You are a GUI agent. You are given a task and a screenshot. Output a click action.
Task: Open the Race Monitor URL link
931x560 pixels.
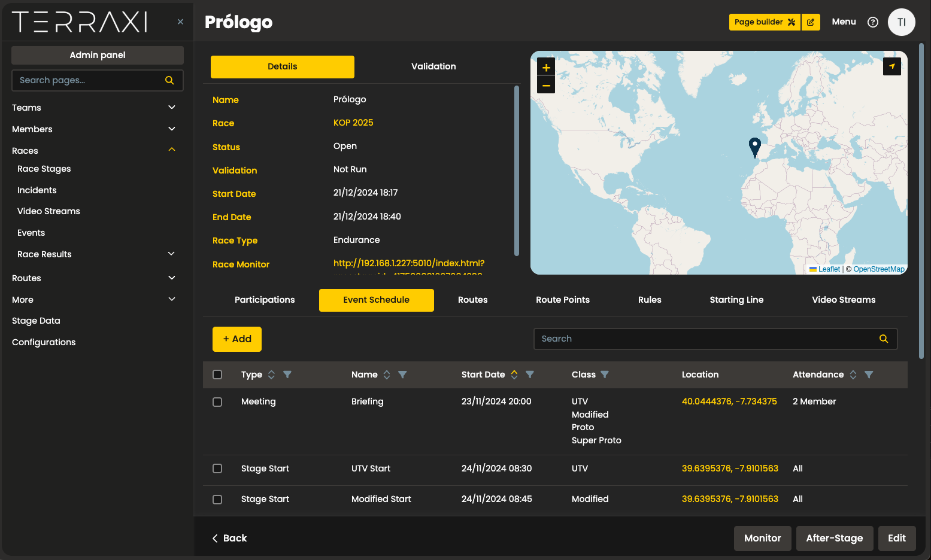[x=409, y=263]
